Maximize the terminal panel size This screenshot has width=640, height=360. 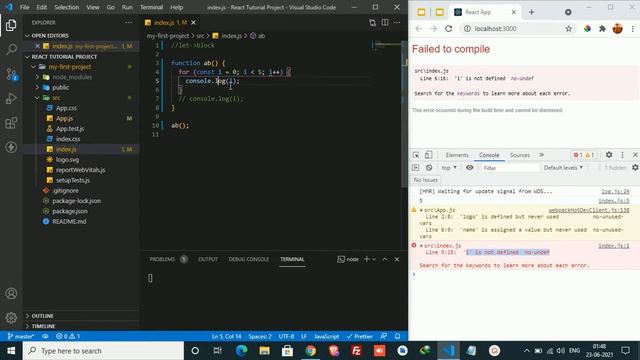(384, 259)
